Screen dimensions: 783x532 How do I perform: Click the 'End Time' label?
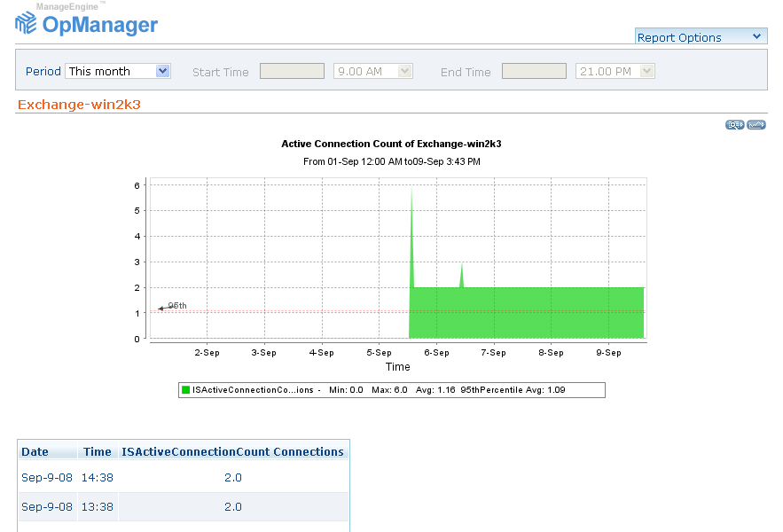click(466, 73)
